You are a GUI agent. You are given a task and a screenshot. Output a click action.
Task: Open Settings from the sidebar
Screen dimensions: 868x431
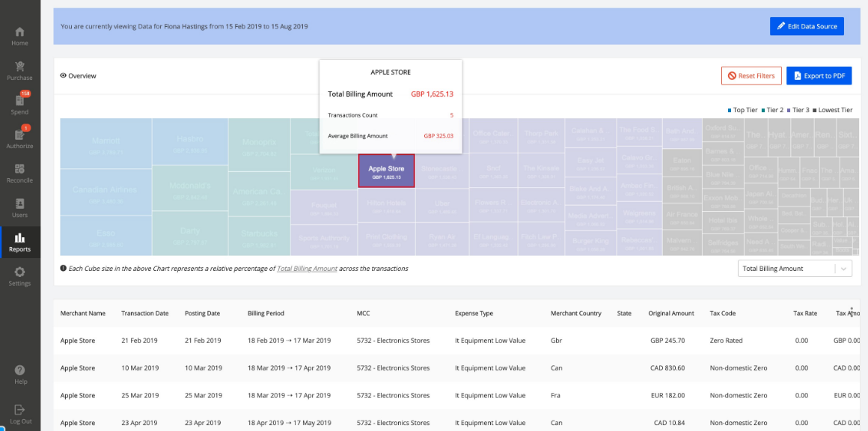point(20,277)
